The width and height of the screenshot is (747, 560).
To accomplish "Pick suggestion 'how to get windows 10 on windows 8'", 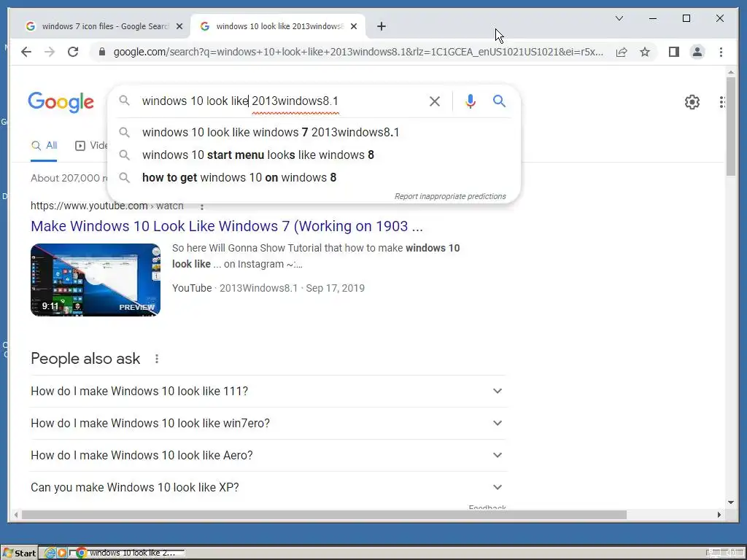I will 239,178.
